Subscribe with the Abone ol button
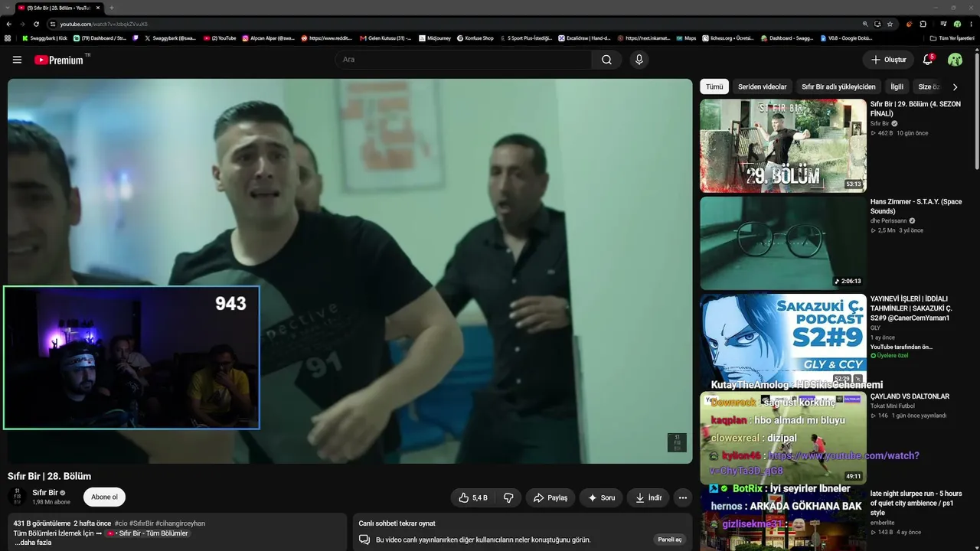The height and width of the screenshot is (551, 980). pos(104,497)
